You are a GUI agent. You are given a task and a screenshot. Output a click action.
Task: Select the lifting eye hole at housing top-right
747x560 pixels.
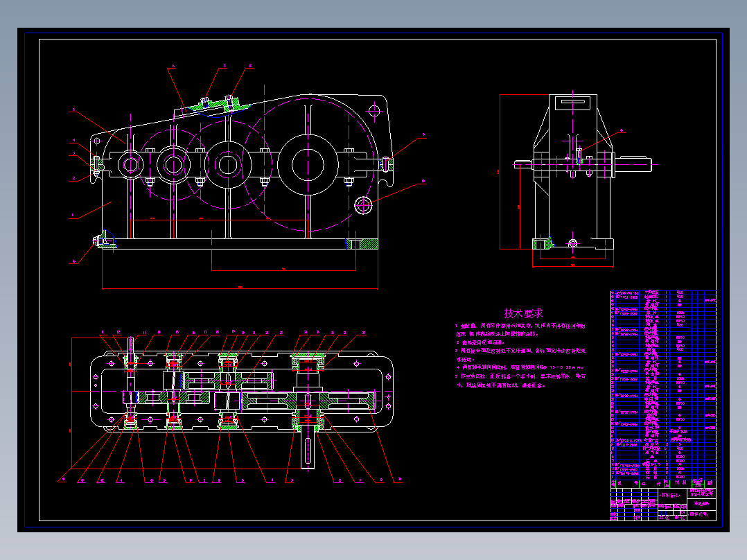point(374,111)
